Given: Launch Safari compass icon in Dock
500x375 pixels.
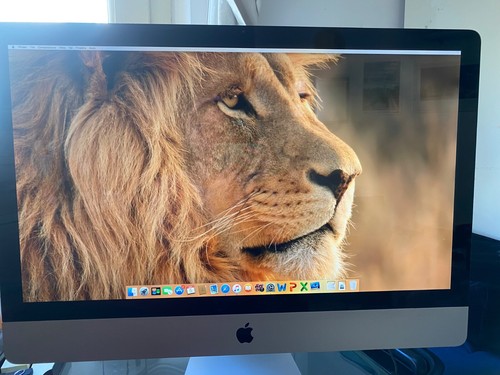Looking at the screenshot, I should (x=225, y=289).
